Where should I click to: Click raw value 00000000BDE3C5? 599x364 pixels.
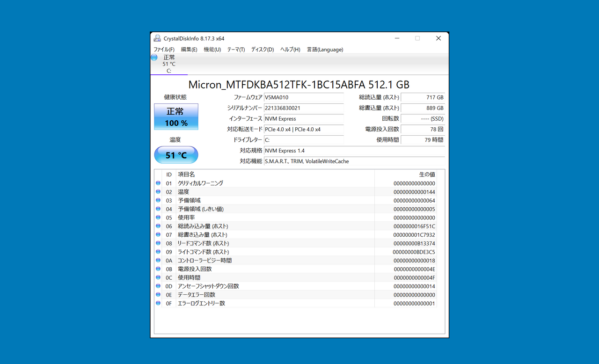point(415,252)
